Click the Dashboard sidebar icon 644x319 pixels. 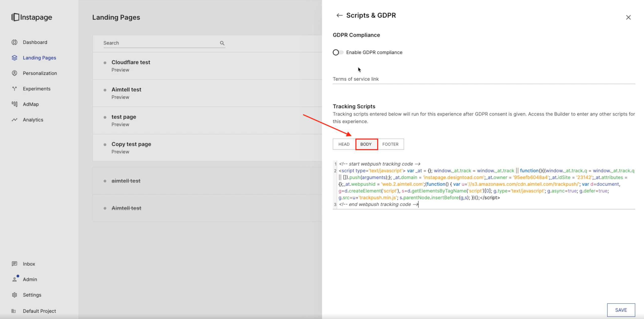[14, 42]
